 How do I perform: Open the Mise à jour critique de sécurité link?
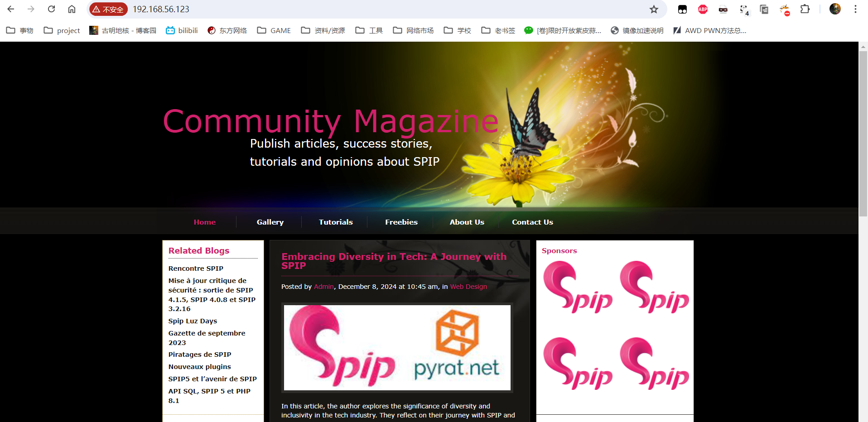[x=212, y=295]
